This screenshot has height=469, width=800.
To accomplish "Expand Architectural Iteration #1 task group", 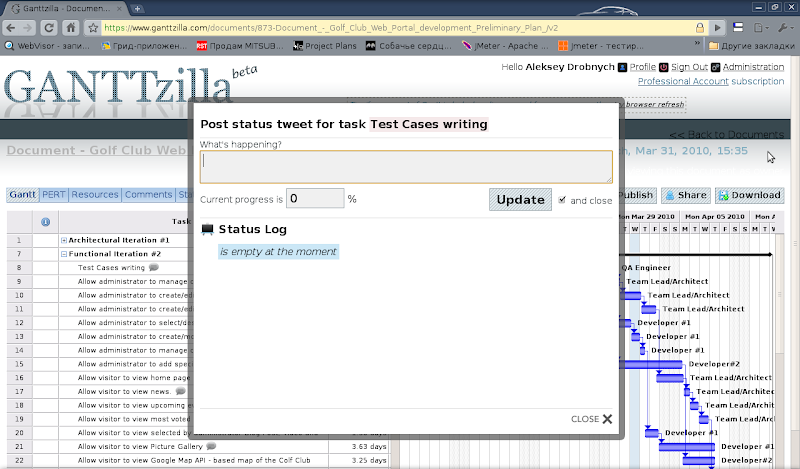I will [64, 240].
